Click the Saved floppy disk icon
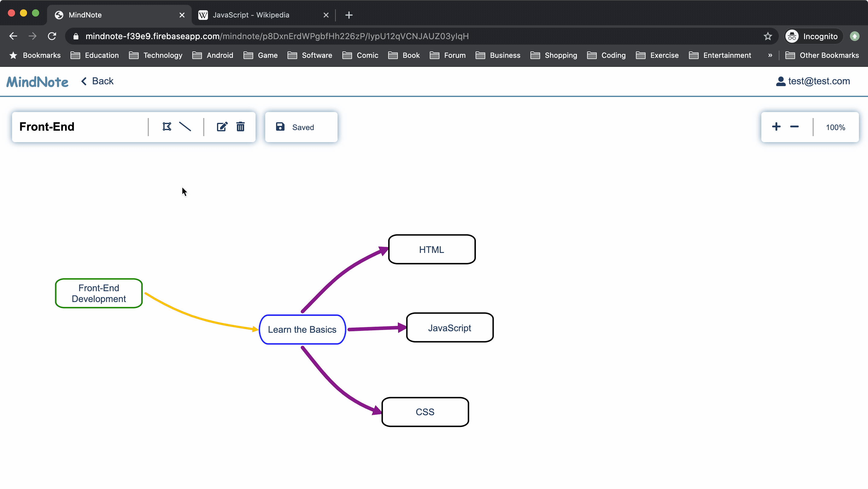 (280, 127)
